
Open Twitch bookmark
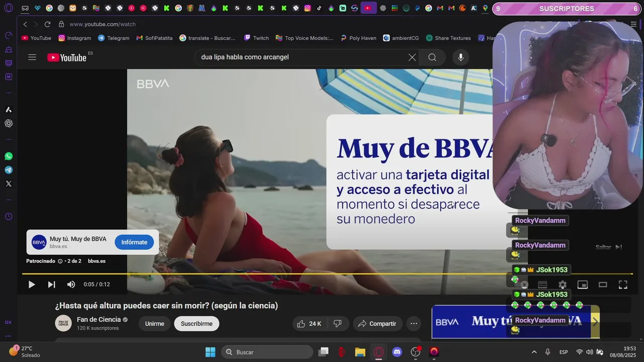pyautogui.click(x=257, y=38)
